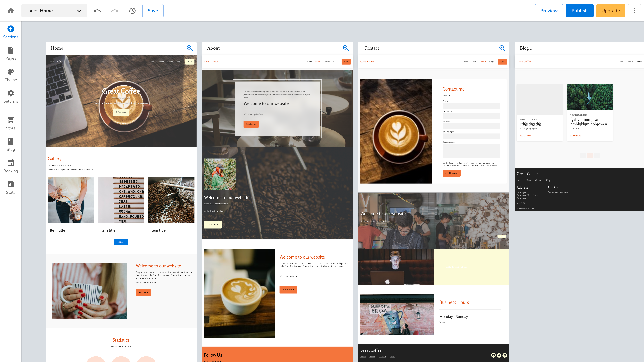
Task: Open the Stats chart panel
Action: tap(11, 188)
